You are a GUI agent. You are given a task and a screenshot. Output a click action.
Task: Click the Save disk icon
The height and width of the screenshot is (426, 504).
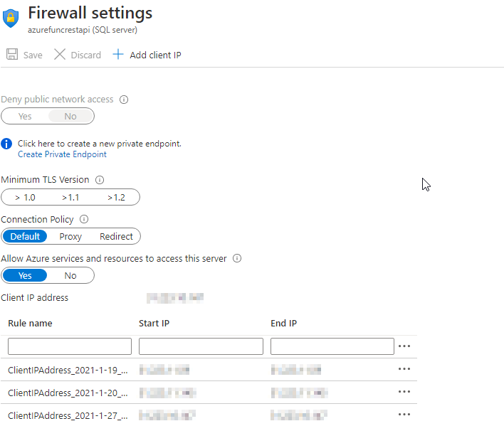click(x=12, y=54)
